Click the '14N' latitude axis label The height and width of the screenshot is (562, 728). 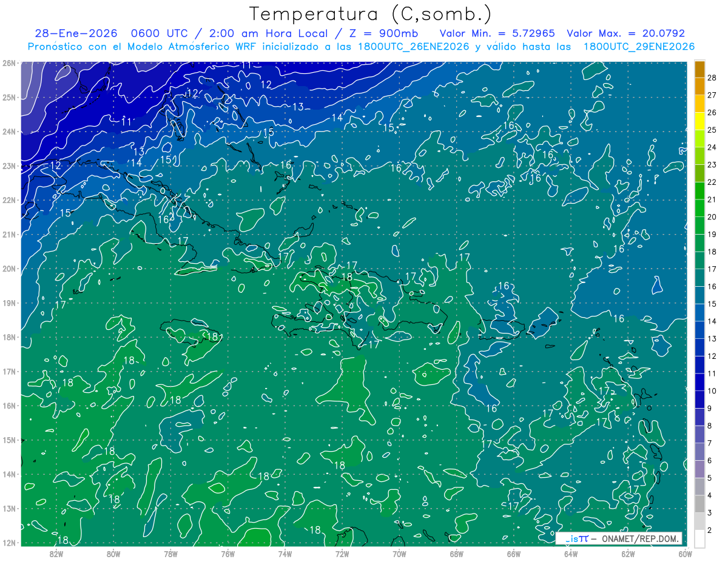tap(9, 474)
